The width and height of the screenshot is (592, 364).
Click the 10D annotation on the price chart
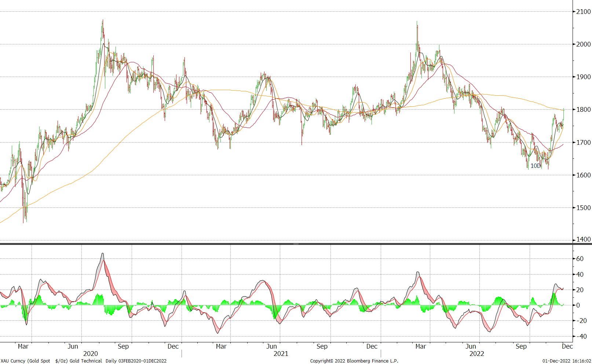536,166
